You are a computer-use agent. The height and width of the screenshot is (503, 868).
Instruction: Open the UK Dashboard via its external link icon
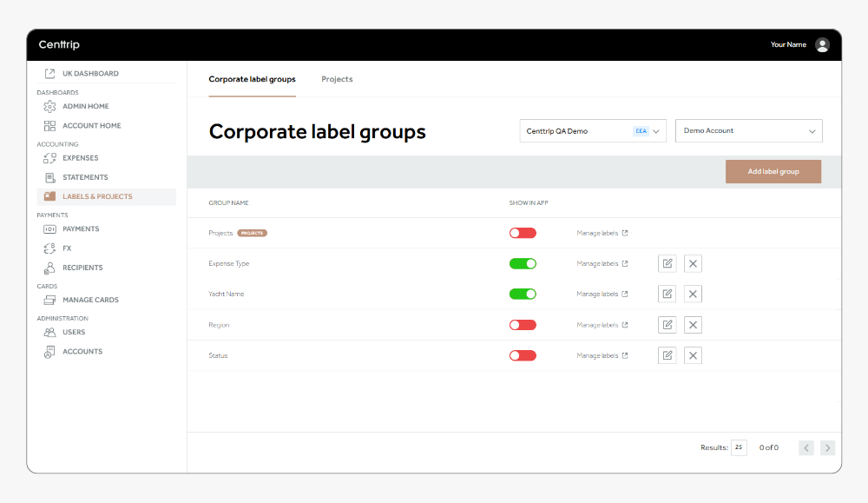click(x=49, y=73)
